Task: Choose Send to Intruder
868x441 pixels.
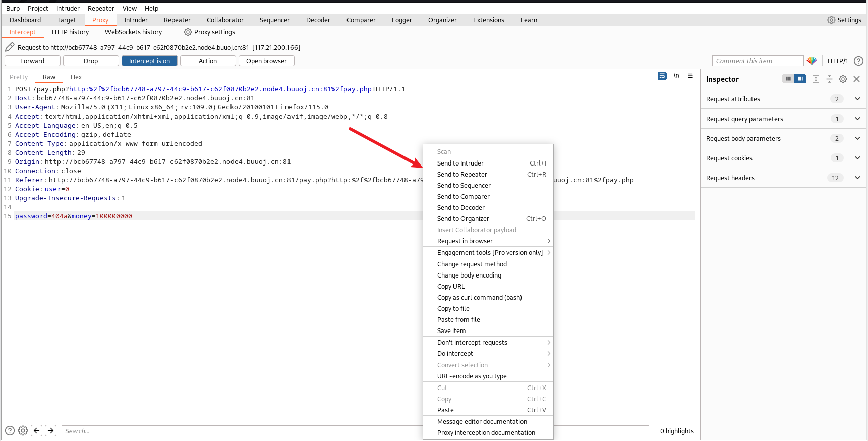Action: (488, 163)
